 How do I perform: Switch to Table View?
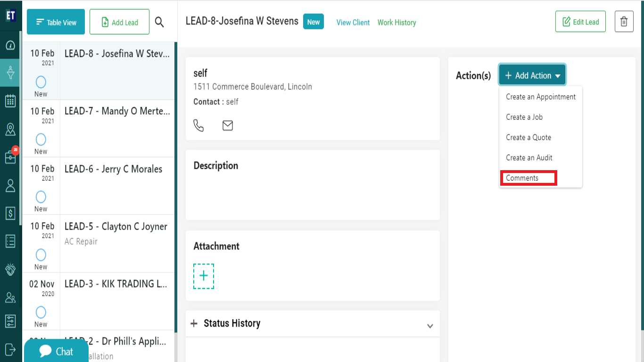[x=56, y=22]
